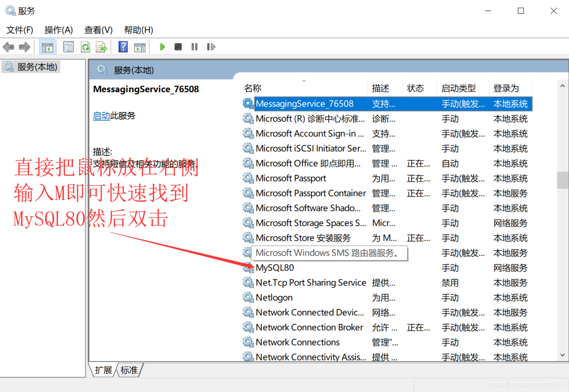569x392 pixels.
Task: Close the 服务 window
Action: pos(554,11)
